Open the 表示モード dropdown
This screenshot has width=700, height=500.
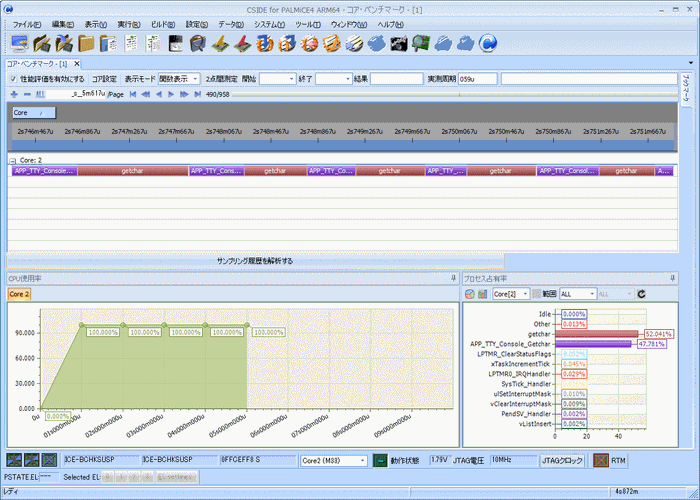click(178, 78)
